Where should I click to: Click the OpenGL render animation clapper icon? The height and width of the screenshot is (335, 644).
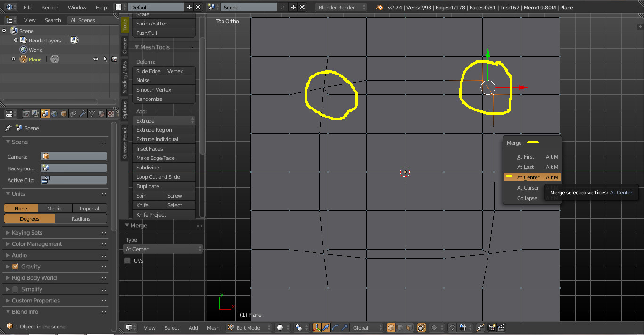501,327
